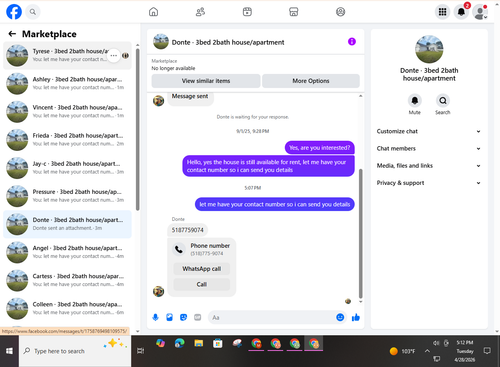Show hidden system tray icons chevron
Image resolution: width=500 pixels, height=367 pixels.
pyautogui.click(x=427, y=351)
